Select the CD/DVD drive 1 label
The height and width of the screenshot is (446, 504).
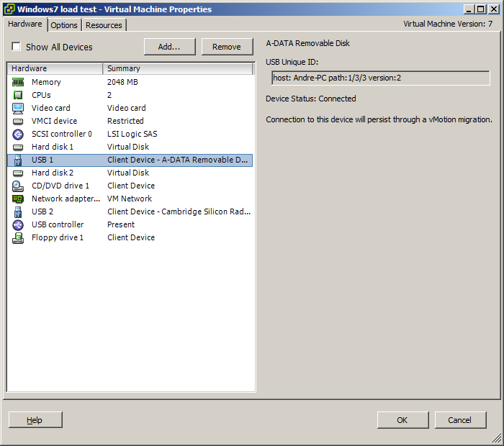60,186
